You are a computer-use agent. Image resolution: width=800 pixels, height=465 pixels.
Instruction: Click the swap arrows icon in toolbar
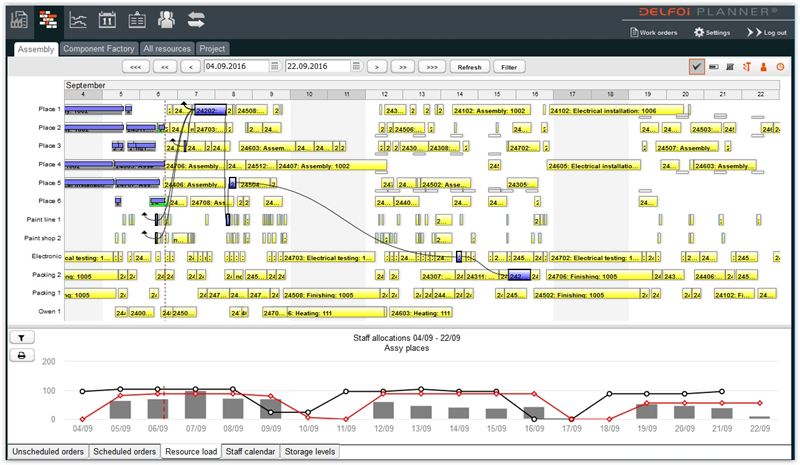click(x=197, y=19)
